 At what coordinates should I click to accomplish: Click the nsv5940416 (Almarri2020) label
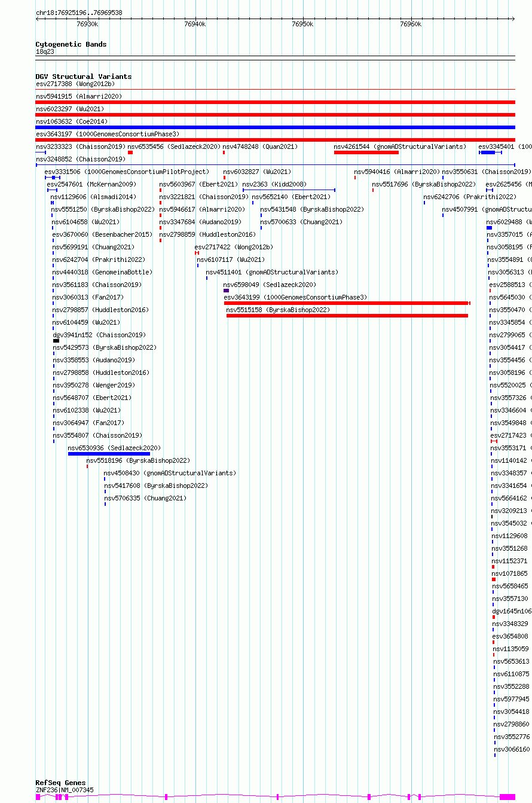point(397,172)
